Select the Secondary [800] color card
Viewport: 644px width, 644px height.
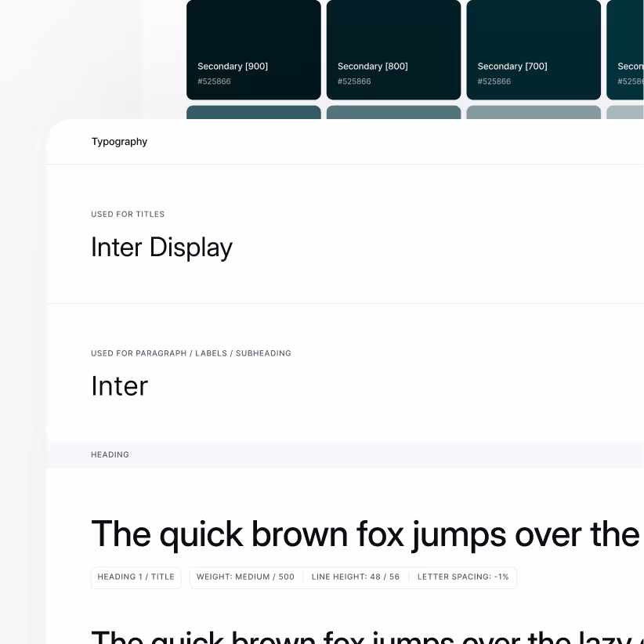click(393, 49)
